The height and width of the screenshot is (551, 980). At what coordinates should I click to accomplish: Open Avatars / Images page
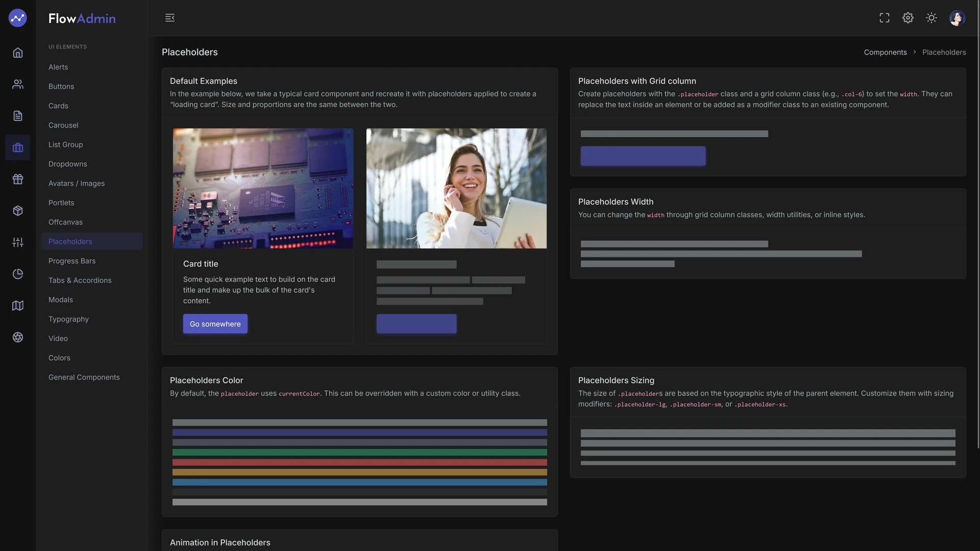(x=77, y=183)
